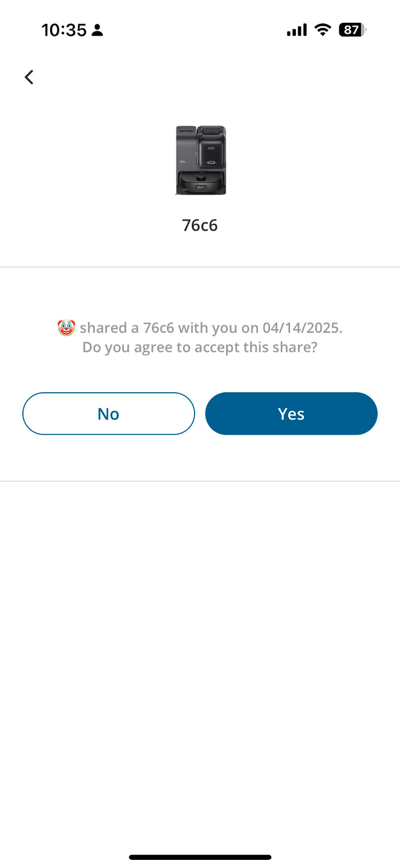Tap the Wi-Fi status icon
Viewport: 400px width, 868px height.
322,30
